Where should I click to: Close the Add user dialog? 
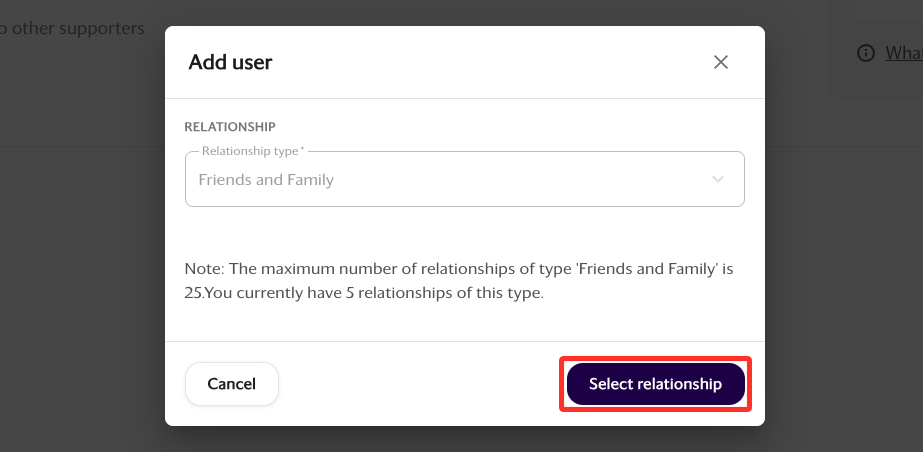(721, 62)
